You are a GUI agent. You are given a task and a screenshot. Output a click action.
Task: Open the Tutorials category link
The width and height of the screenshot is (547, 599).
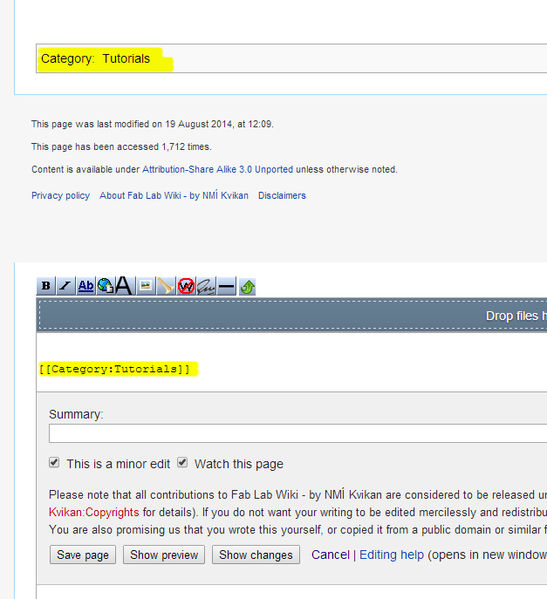[126, 59]
